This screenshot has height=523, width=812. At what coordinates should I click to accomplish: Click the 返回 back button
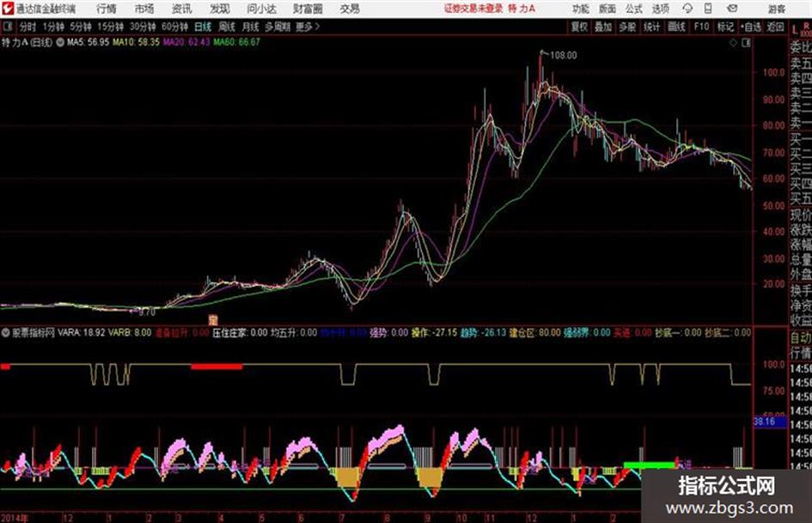[x=775, y=27]
